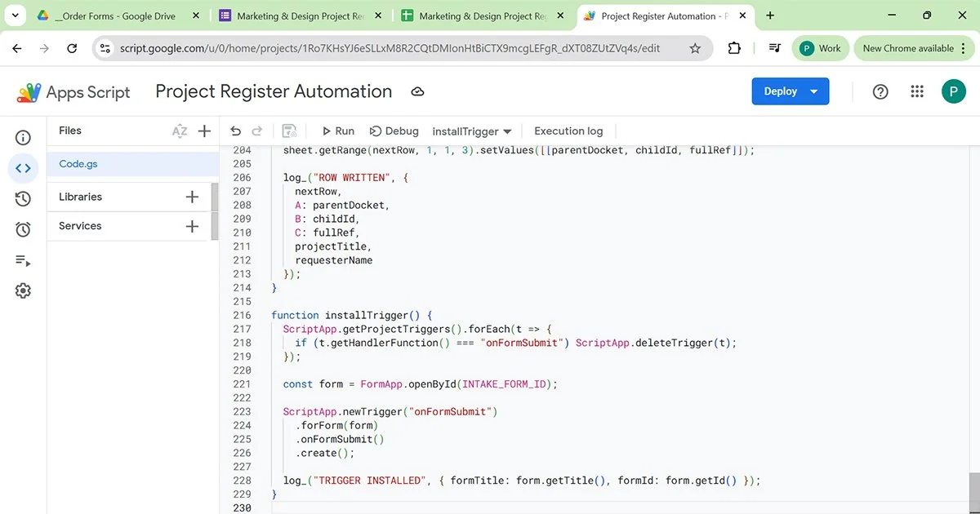The image size is (980, 514).
Task: Add a new file with plus icon
Action: [x=204, y=131]
